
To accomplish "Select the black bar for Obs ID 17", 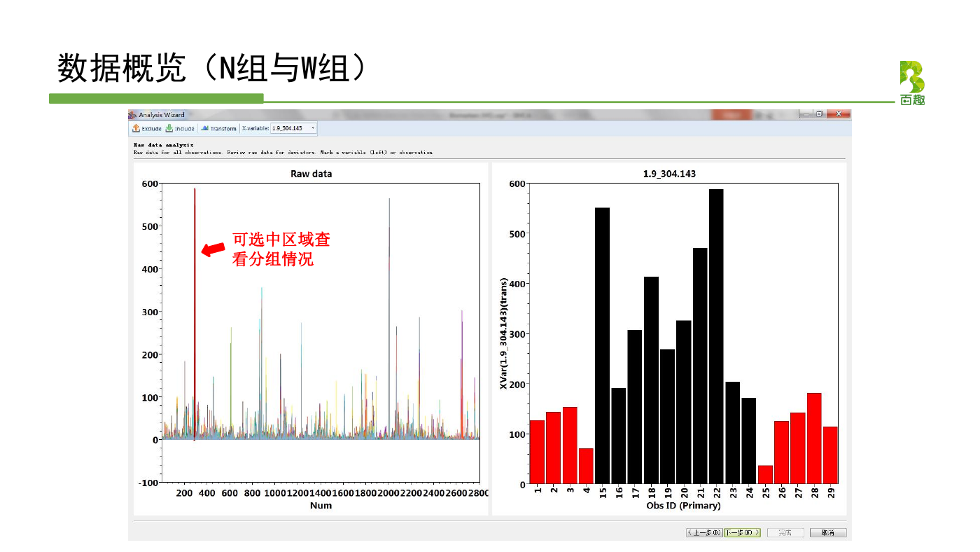I will [635, 407].
